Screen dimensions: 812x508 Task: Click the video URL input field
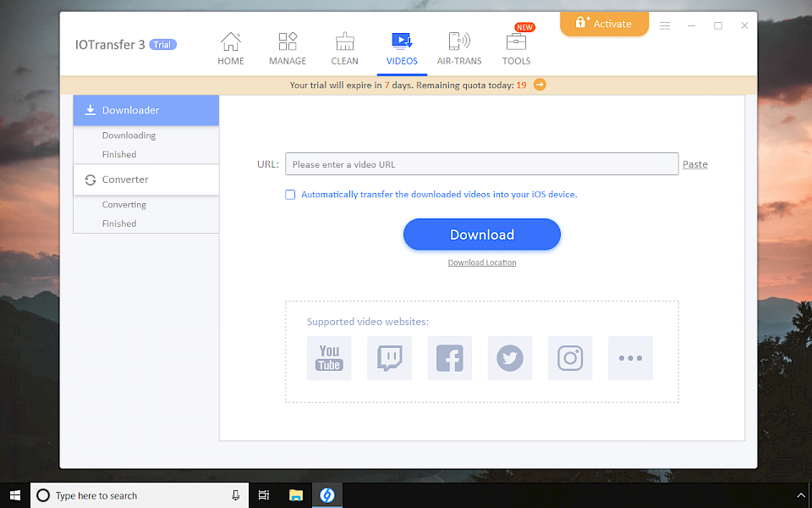(x=481, y=163)
